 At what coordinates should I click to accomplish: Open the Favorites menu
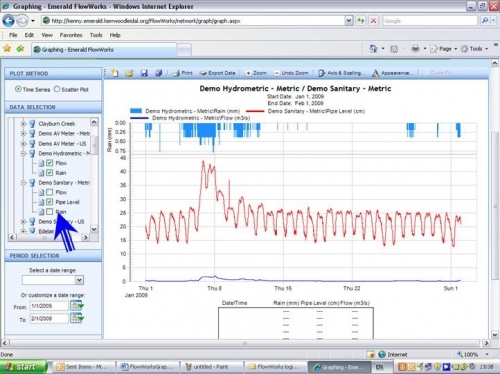(x=71, y=35)
